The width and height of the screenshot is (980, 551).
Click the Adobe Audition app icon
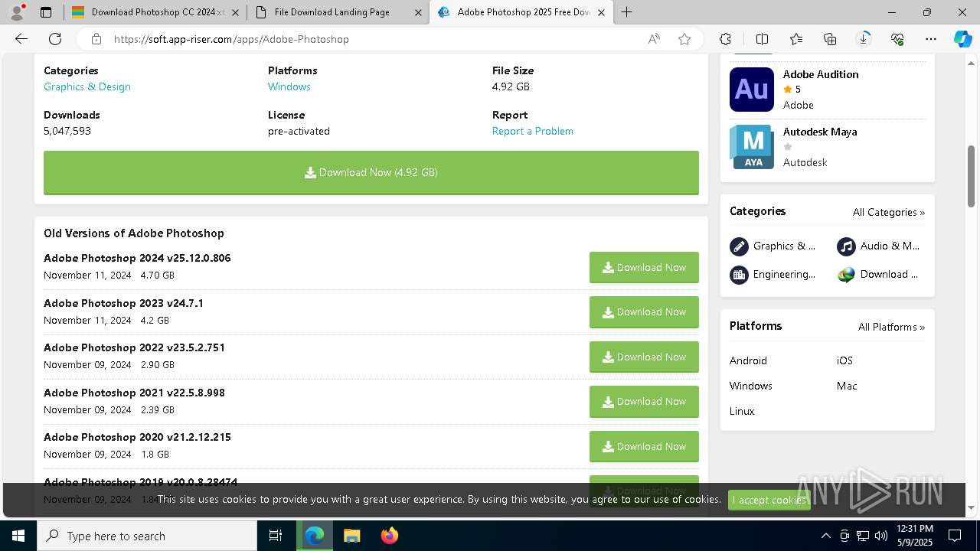(x=752, y=90)
